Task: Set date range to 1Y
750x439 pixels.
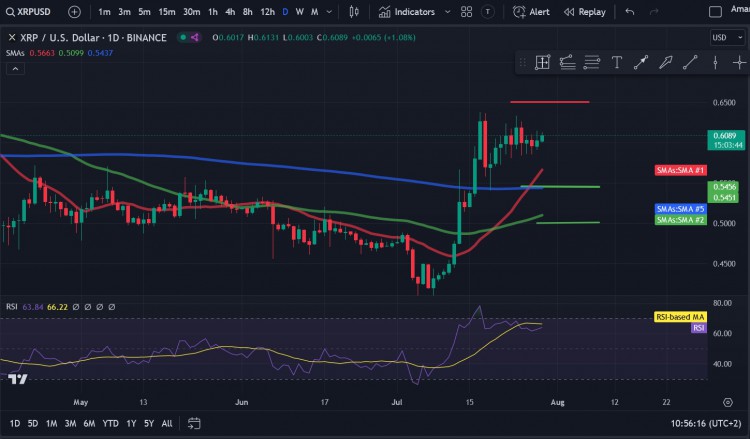Action: [131, 423]
